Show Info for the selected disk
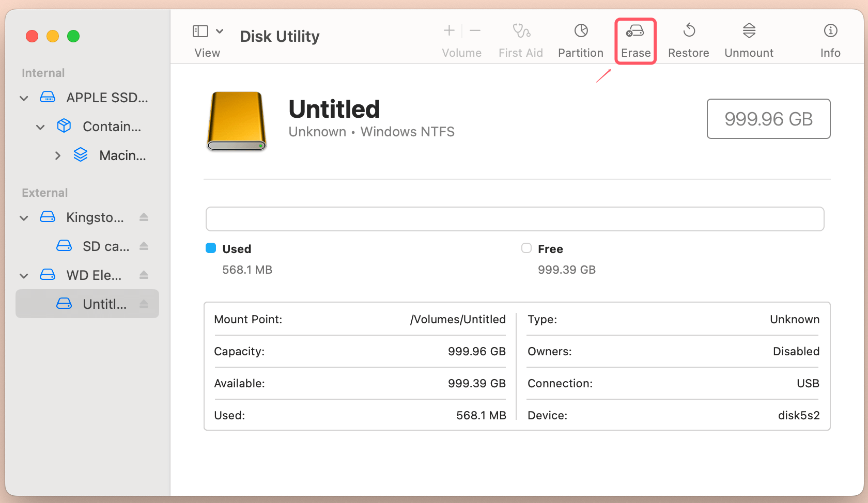This screenshot has height=503, width=868. point(830,39)
